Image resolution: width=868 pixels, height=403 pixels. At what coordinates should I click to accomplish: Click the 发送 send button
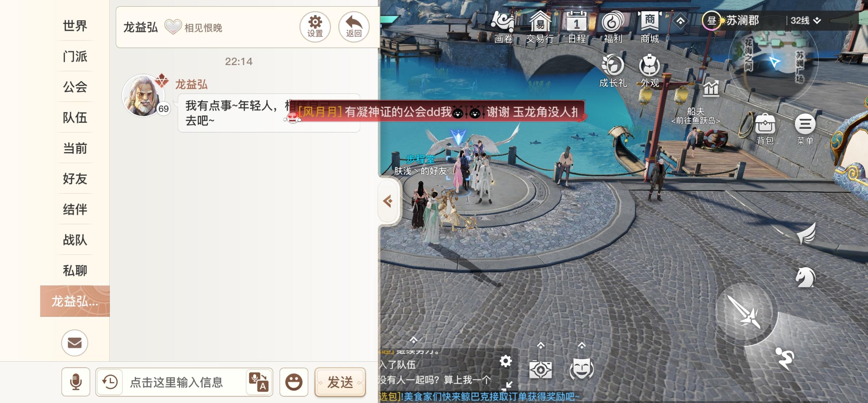pyautogui.click(x=340, y=382)
